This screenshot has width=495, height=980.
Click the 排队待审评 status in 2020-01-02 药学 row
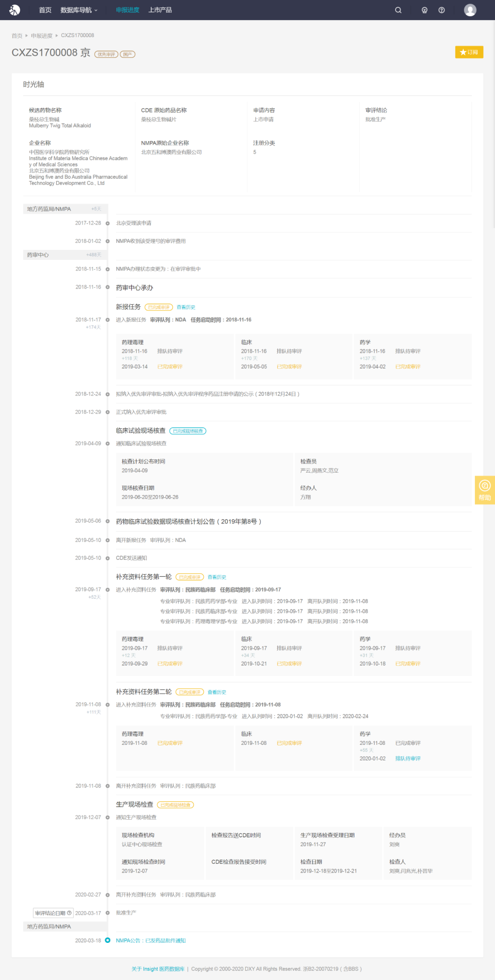pos(408,759)
